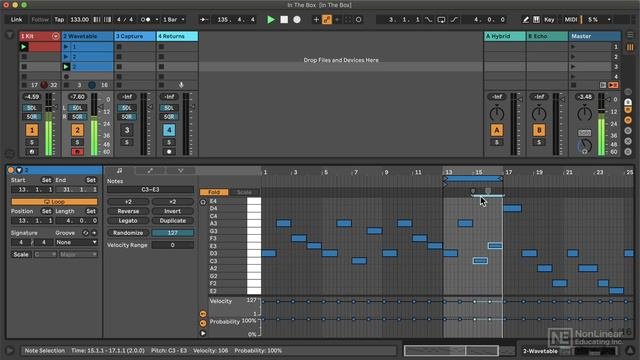This screenshot has width=640, height=360.
Task: Open the scale root note C dropdown
Action: 45,254
